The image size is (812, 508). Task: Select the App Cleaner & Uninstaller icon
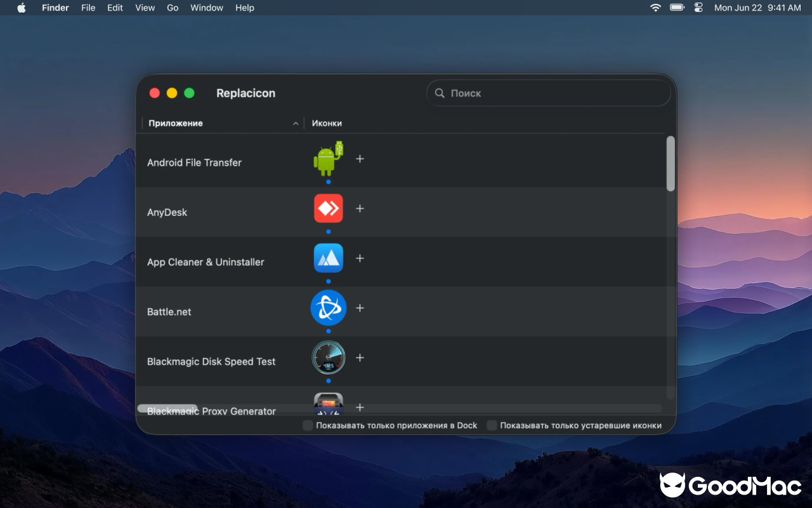(329, 258)
